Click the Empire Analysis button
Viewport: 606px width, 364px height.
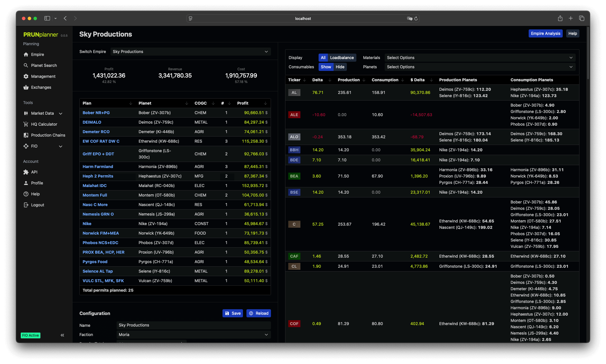(545, 33)
